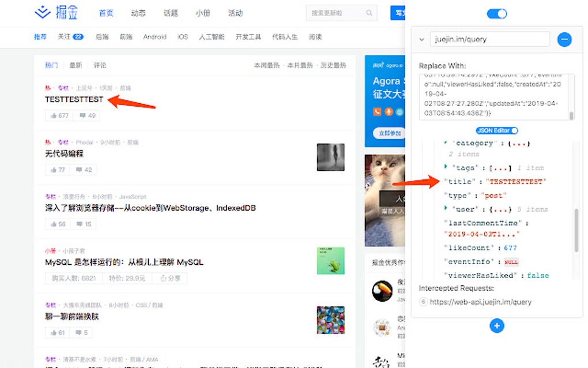The height and width of the screenshot is (368, 588).
Task: Select the Android category tab
Action: (x=154, y=36)
